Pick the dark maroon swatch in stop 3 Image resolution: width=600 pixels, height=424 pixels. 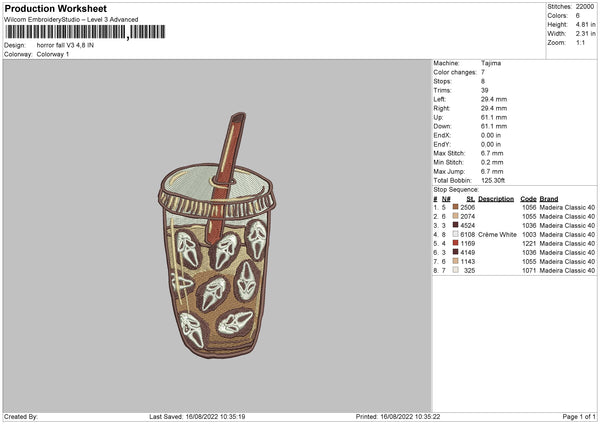tap(455, 225)
